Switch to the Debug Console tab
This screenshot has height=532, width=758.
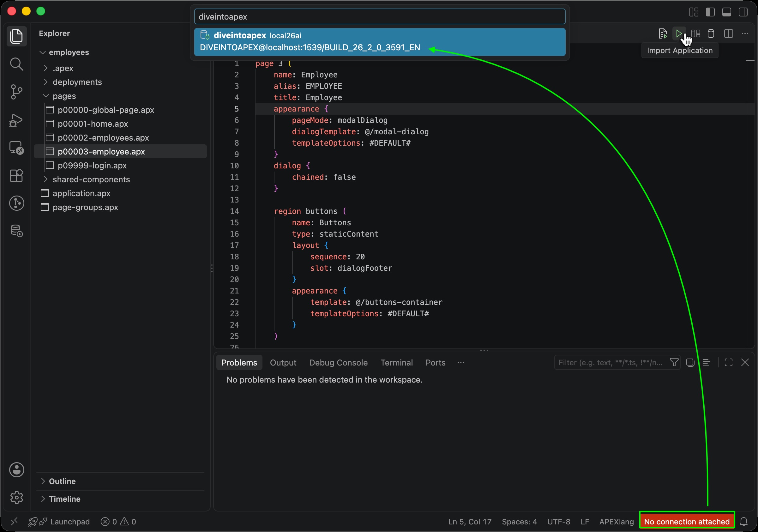338,363
